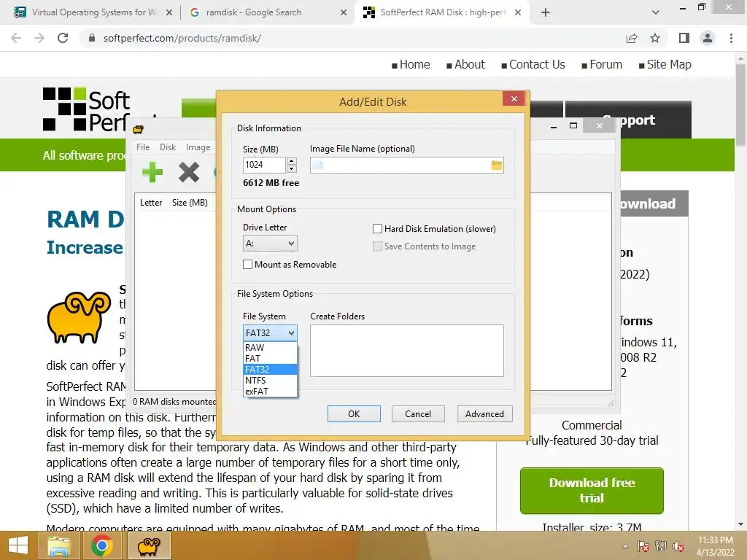The height and width of the screenshot is (560, 747).
Task: Click the browser back arrow
Action: tap(16, 38)
